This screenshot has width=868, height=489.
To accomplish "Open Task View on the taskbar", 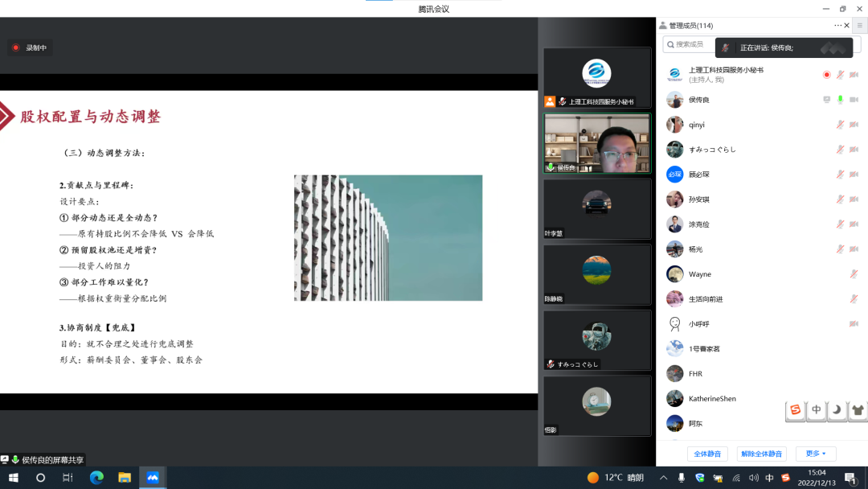I will [68, 478].
